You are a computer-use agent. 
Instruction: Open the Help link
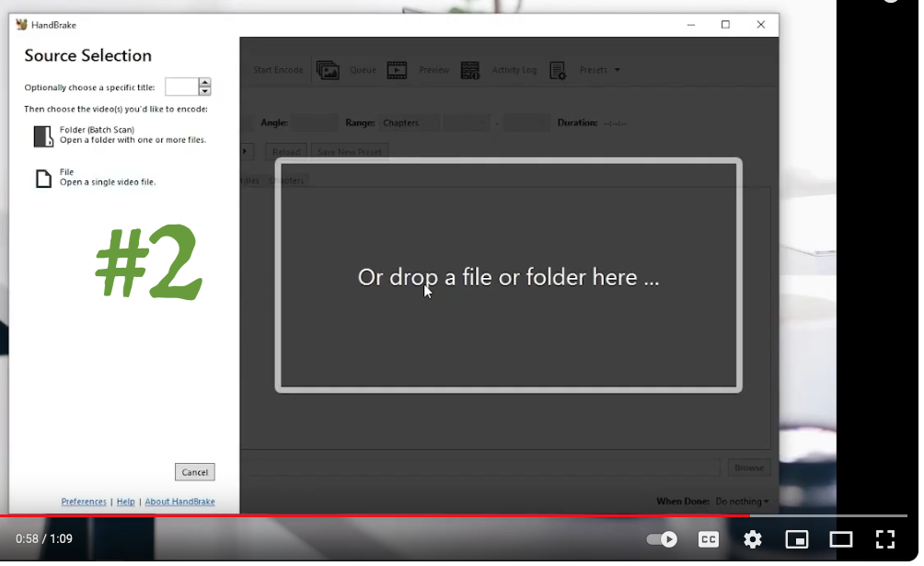[125, 502]
